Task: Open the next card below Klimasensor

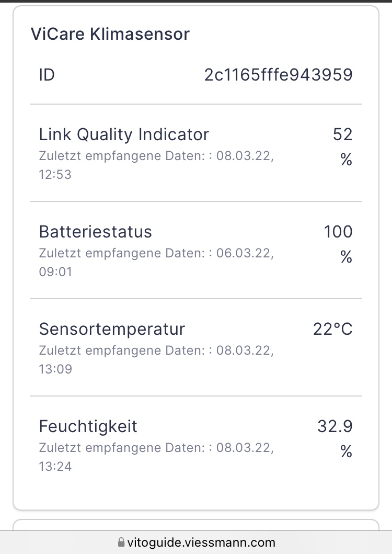Action: point(196,525)
